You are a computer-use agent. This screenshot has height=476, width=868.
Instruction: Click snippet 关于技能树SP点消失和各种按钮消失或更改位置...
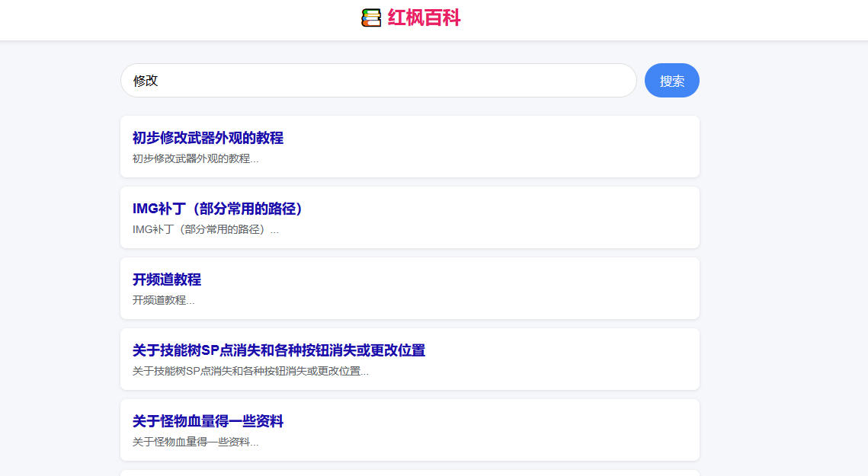tap(250, 372)
